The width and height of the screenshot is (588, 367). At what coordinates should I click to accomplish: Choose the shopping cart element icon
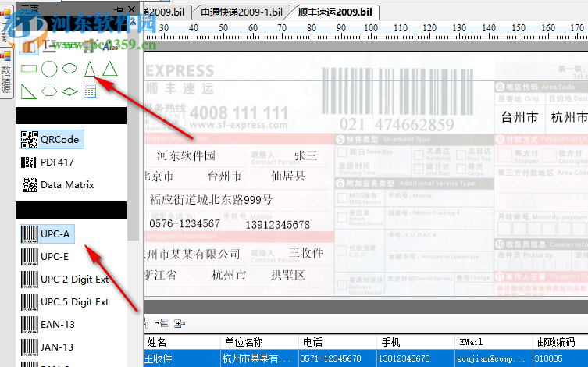(89, 46)
